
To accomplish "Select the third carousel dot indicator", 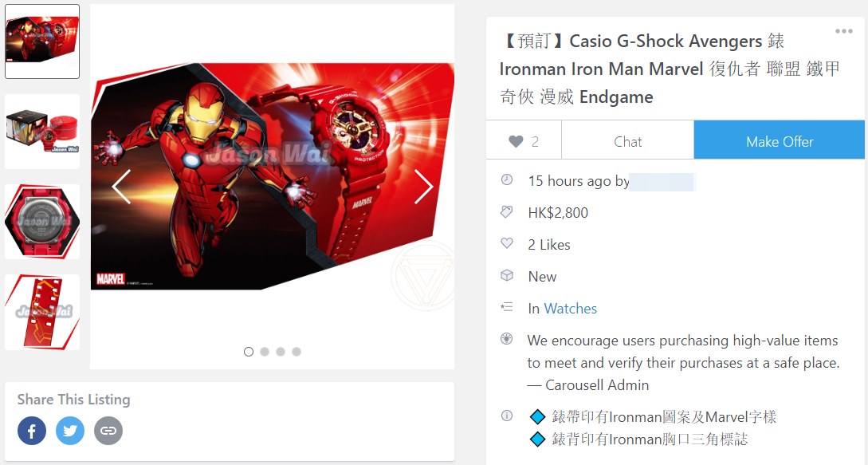I will tap(281, 352).
